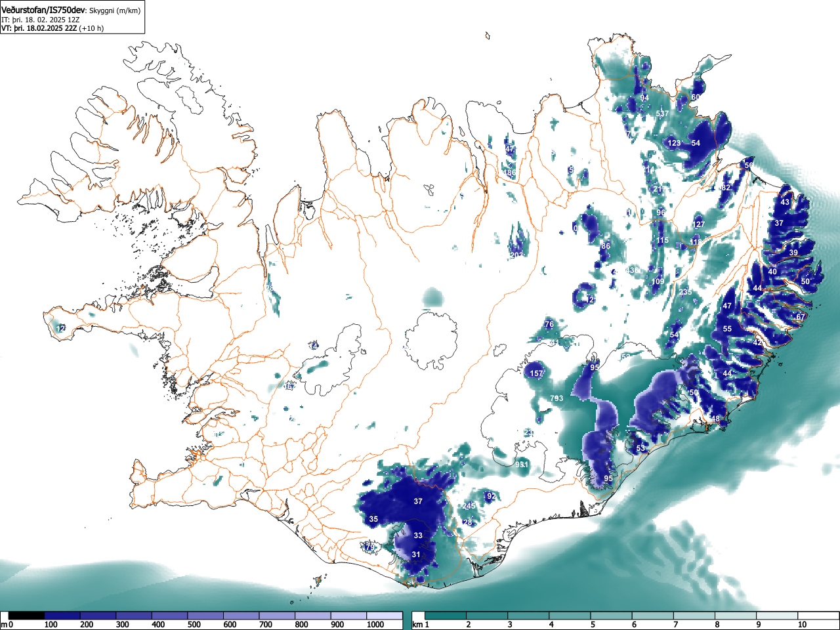Image resolution: width=840 pixels, height=630 pixels.
Task: Click the '55' visibility value in the east
Action: 727,329
